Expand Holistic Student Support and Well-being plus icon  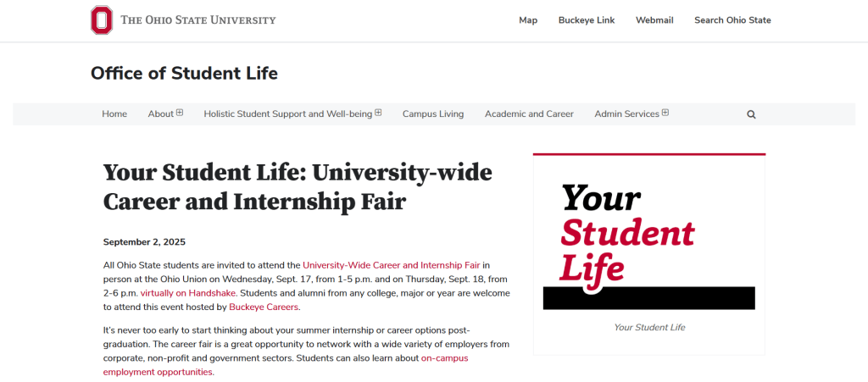pos(378,113)
